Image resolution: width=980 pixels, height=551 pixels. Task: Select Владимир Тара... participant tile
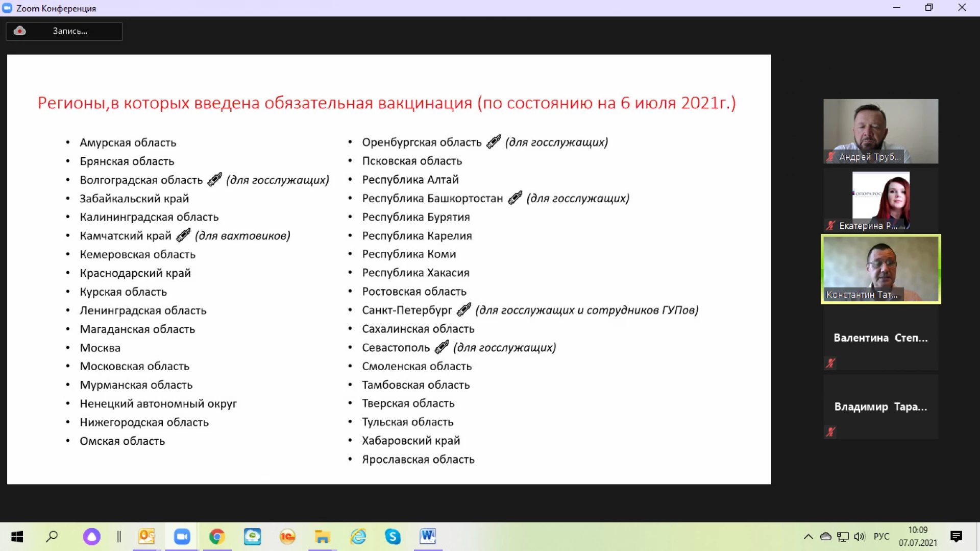click(880, 406)
